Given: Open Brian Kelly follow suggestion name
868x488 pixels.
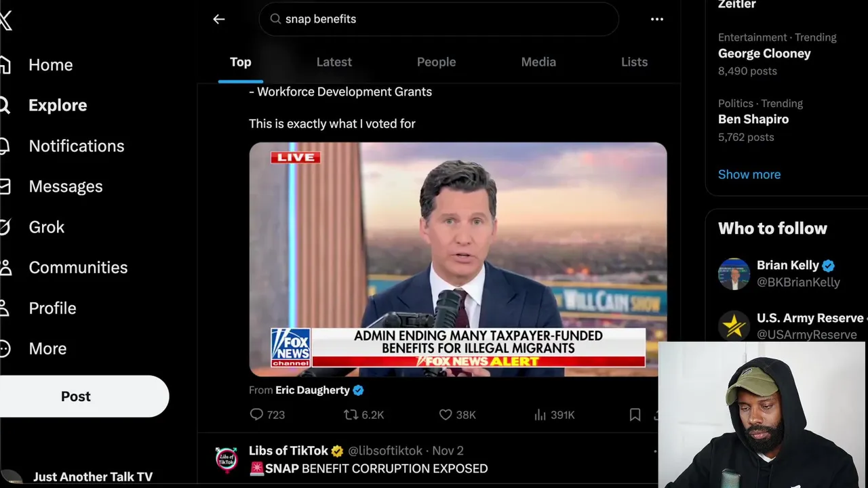Looking at the screenshot, I should coord(788,266).
